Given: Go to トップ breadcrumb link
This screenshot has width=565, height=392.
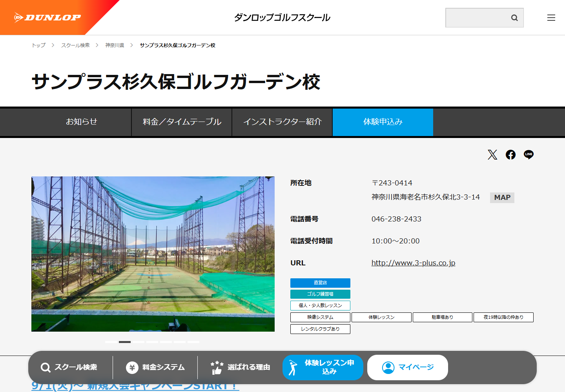Looking at the screenshot, I should [x=38, y=45].
